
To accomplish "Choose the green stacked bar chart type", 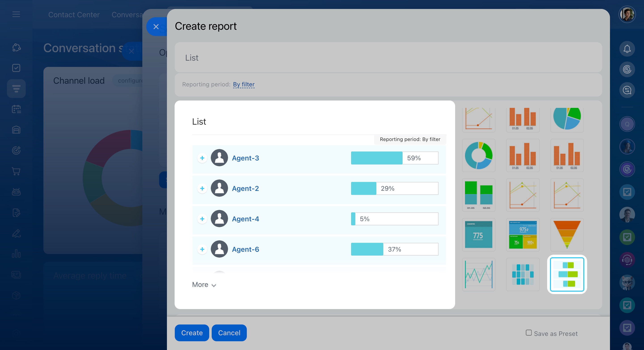I will click(478, 195).
